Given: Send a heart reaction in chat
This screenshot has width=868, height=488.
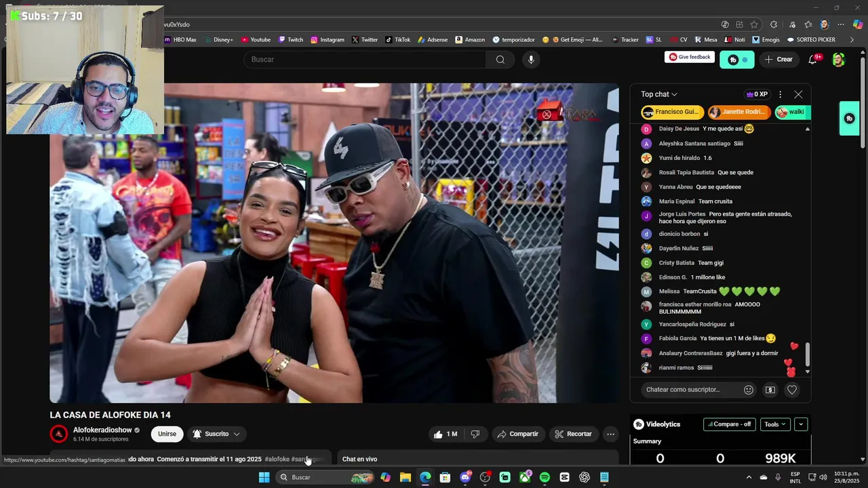Looking at the screenshot, I should [x=791, y=390].
